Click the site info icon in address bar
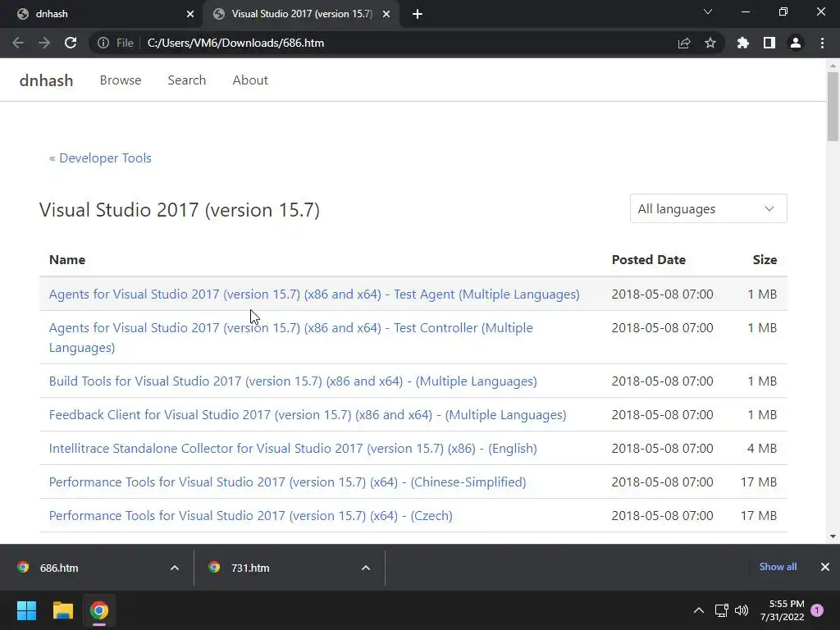 (103, 43)
